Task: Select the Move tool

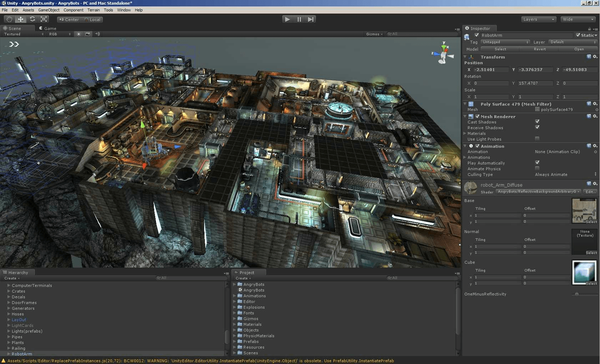Action: tap(20, 19)
